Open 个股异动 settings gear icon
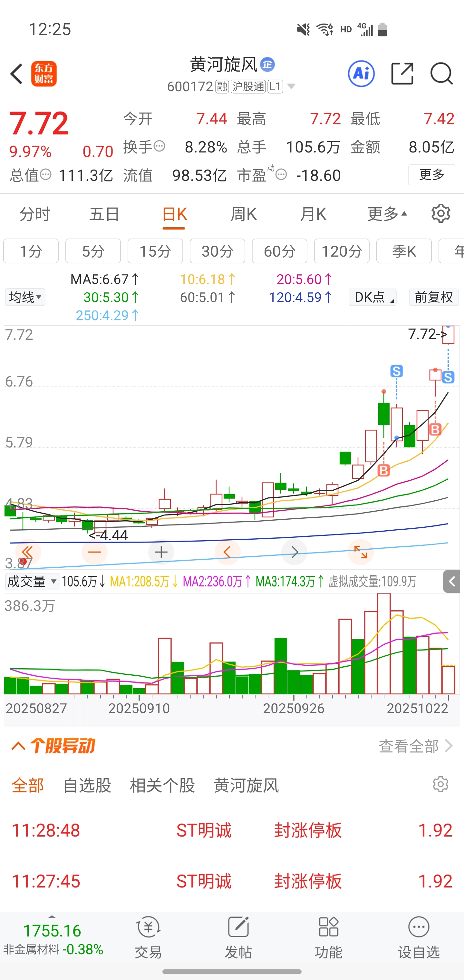Screen dimensions: 464x980 point(440,784)
